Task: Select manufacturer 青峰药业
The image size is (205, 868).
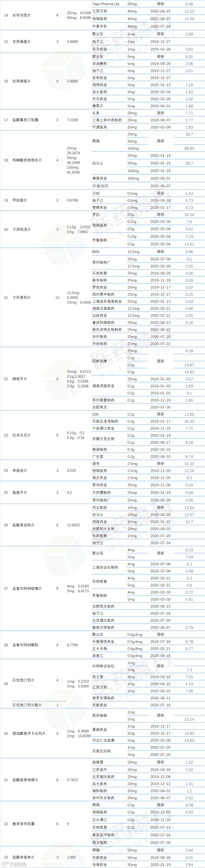Action: pyautogui.click(x=100, y=208)
